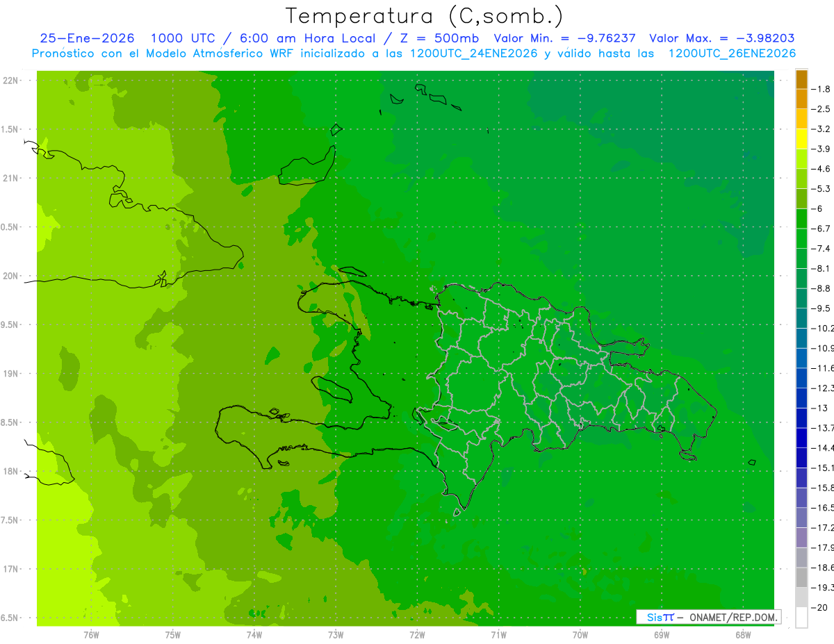Click the dark orange swatch above -1.8
Image resolution: width=834 pixels, height=644 pixels.
click(801, 79)
